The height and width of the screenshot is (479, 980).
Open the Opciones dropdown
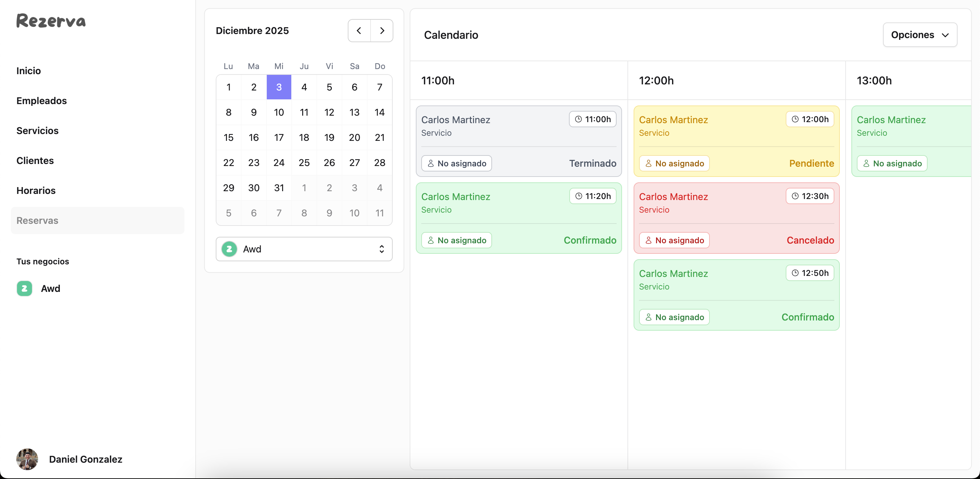[x=920, y=35]
